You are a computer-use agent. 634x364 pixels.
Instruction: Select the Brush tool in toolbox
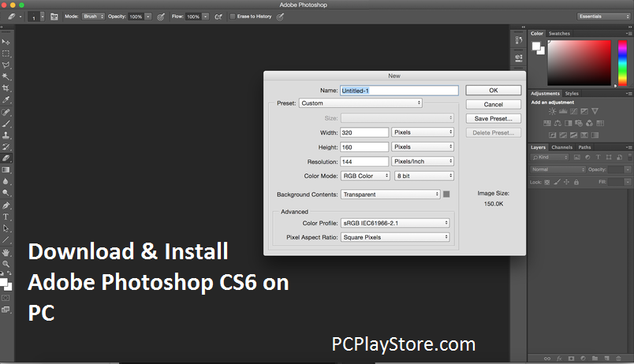(6, 124)
